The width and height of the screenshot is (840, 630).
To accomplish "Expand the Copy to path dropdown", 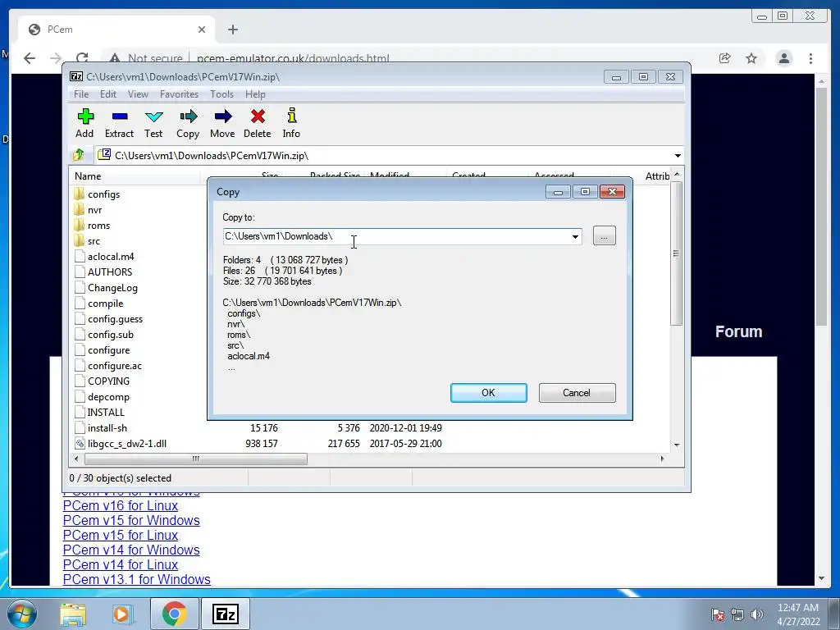I will (x=575, y=237).
